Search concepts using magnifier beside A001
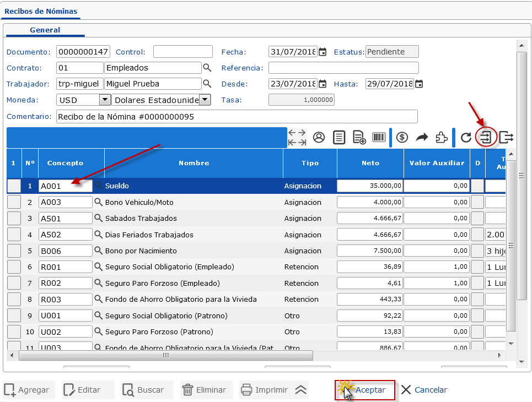Image resolution: width=532 pixels, height=402 pixels. [98, 186]
